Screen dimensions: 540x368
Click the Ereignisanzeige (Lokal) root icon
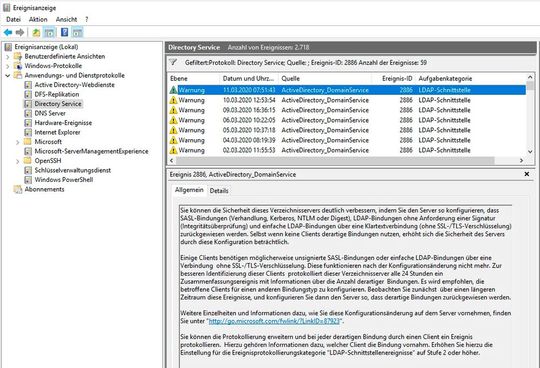(x=8, y=47)
